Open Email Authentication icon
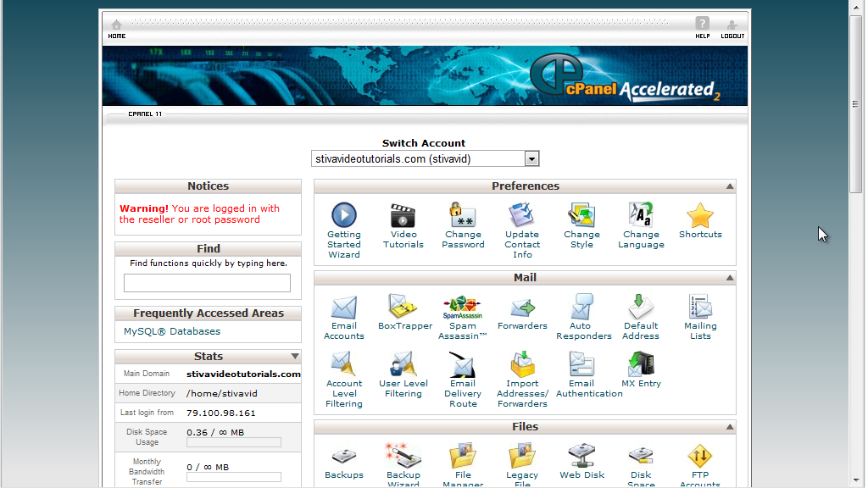Viewport: 868px width, 488px height. [x=581, y=364]
